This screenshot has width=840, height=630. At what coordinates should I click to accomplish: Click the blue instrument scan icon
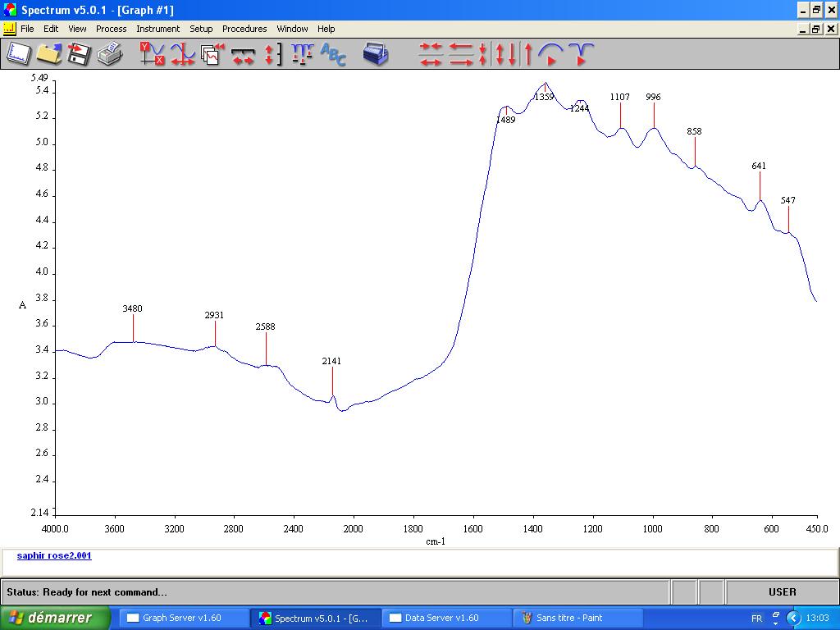click(376, 54)
